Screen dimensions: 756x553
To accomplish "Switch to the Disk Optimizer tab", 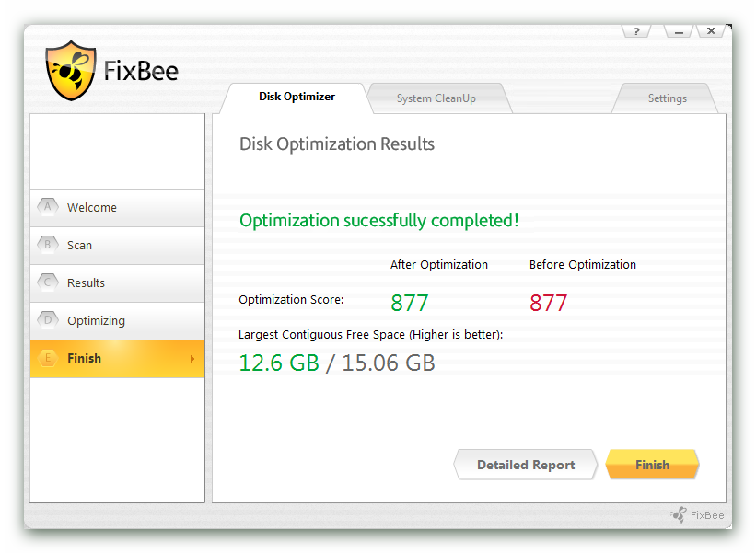I will (297, 97).
